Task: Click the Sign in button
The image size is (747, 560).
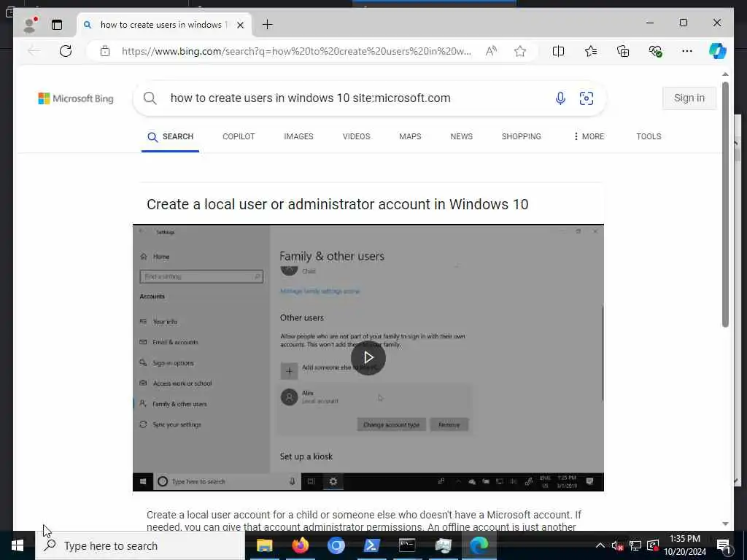Action: pos(689,98)
